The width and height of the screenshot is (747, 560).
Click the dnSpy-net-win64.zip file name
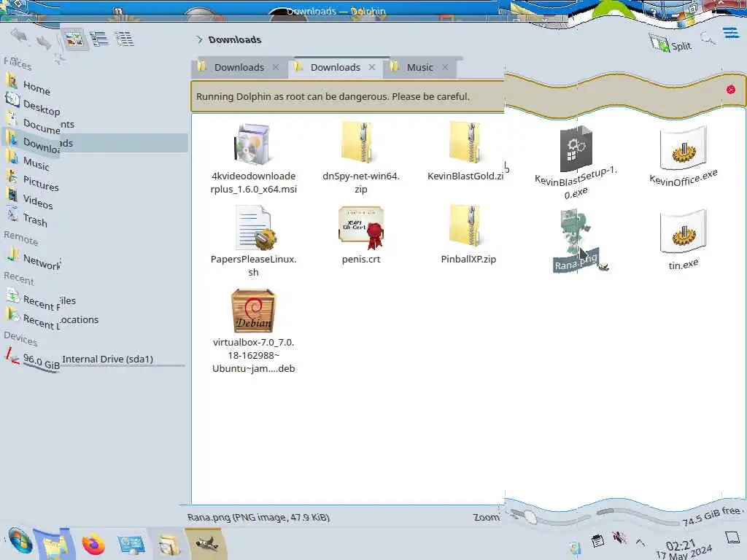(360, 182)
